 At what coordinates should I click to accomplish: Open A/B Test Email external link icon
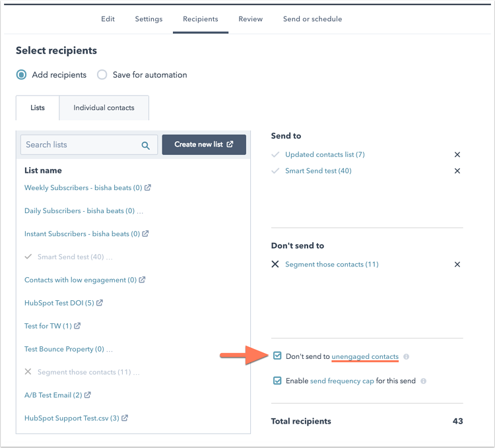pos(88,395)
